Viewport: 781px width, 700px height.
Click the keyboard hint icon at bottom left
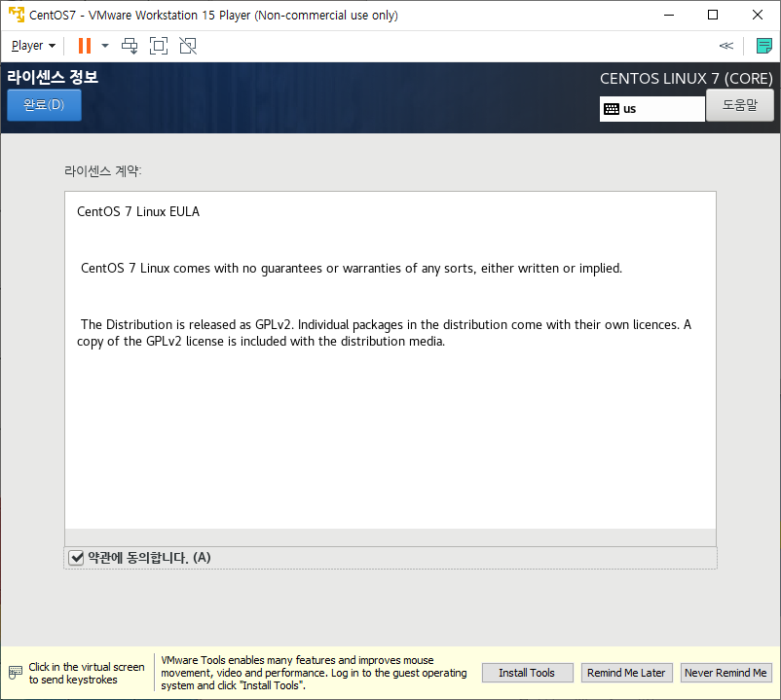tap(16, 673)
